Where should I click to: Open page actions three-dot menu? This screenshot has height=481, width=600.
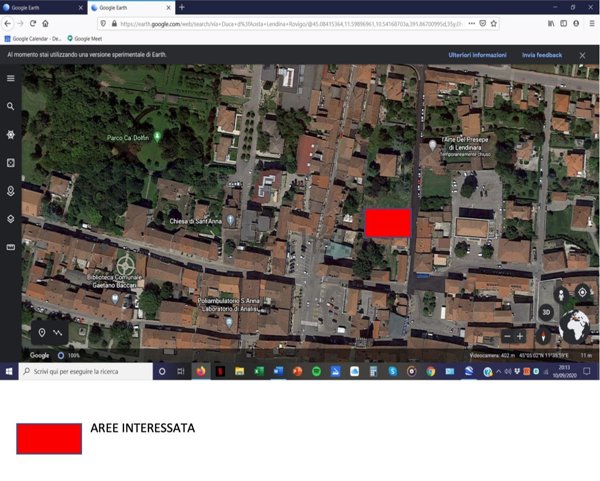tap(471, 24)
